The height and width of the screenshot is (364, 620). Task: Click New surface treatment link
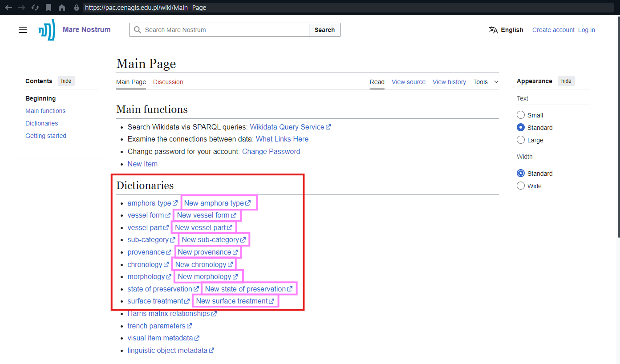[235, 301]
